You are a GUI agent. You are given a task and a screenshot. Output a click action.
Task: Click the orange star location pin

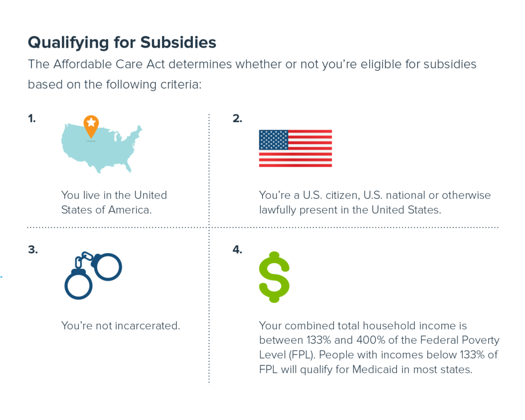(91, 126)
